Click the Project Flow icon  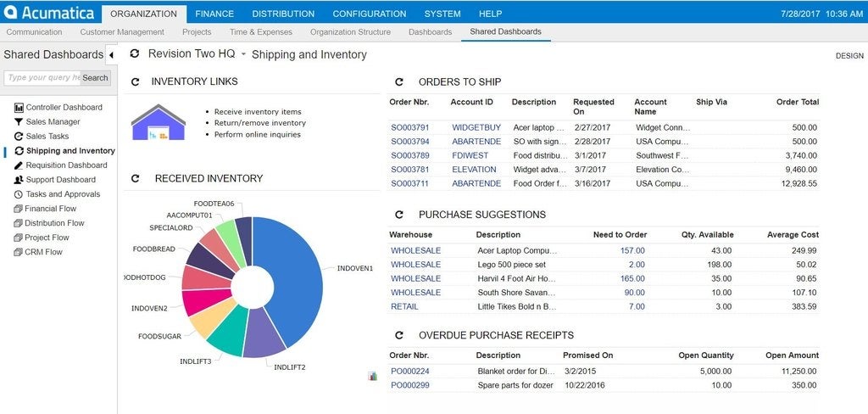point(19,238)
